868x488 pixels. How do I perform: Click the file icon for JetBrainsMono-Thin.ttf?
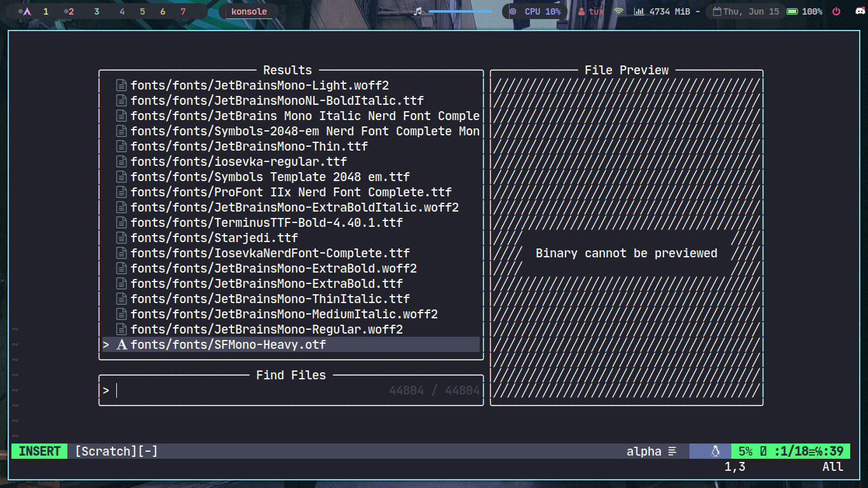pyautogui.click(x=121, y=146)
